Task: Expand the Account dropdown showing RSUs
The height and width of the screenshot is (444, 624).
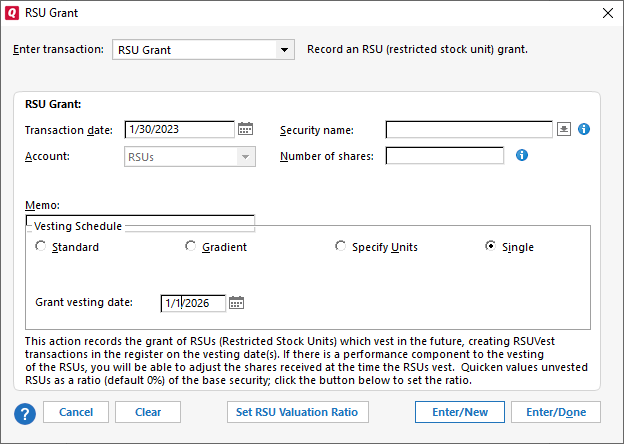Action: click(x=245, y=156)
